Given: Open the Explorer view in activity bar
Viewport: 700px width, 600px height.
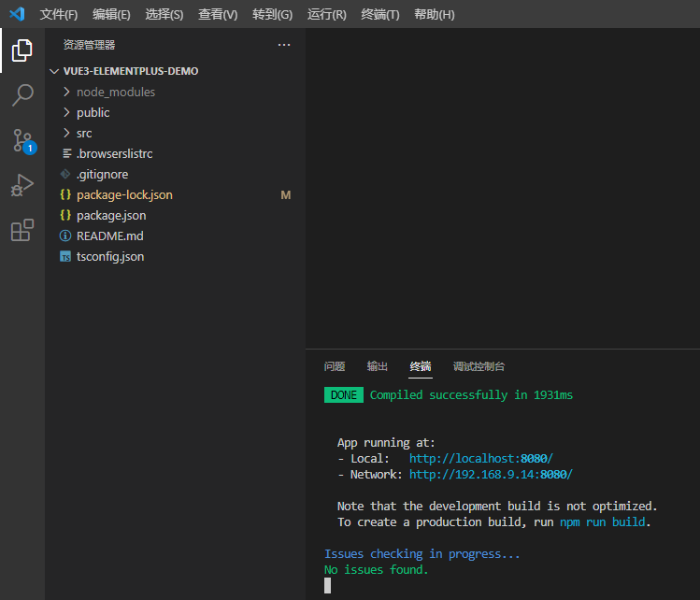Looking at the screenshot, I should coord(21,50).
